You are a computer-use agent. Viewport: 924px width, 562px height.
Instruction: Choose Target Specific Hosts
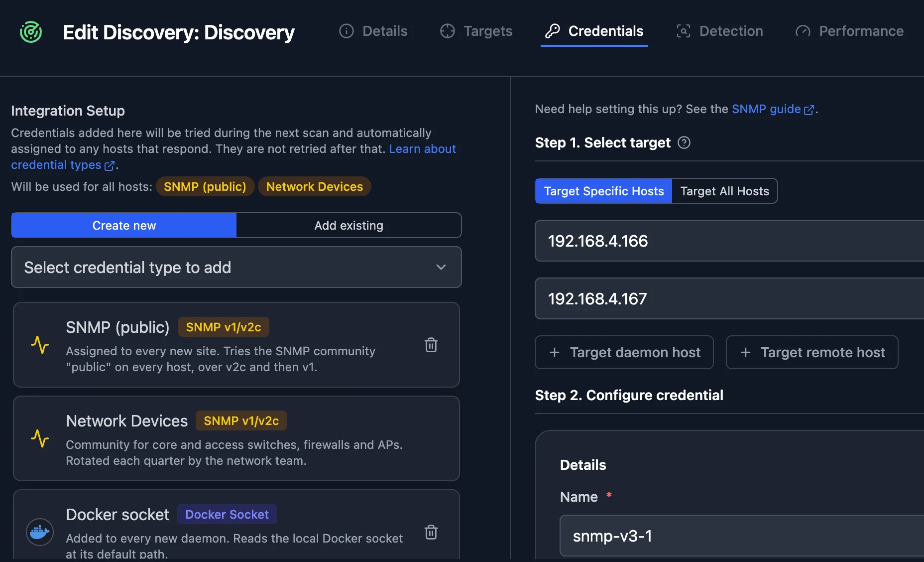pos(604,191)
